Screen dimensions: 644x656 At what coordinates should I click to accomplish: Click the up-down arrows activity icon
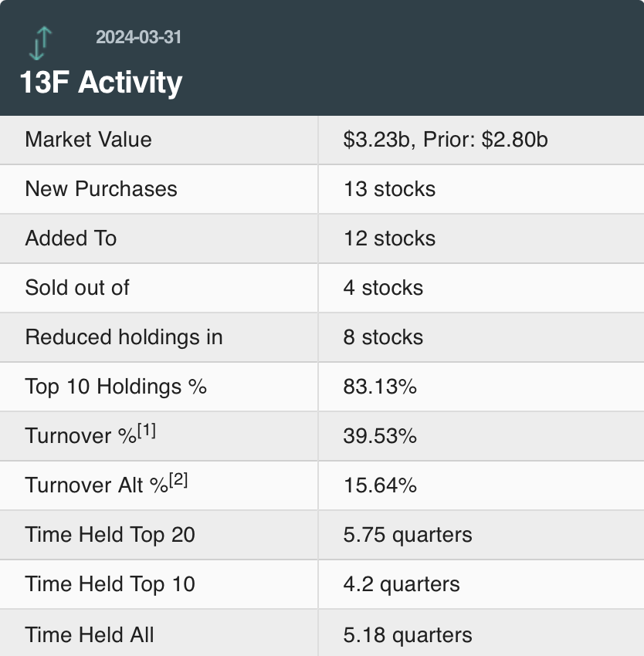pyautogui.click(x=40, y=43)
